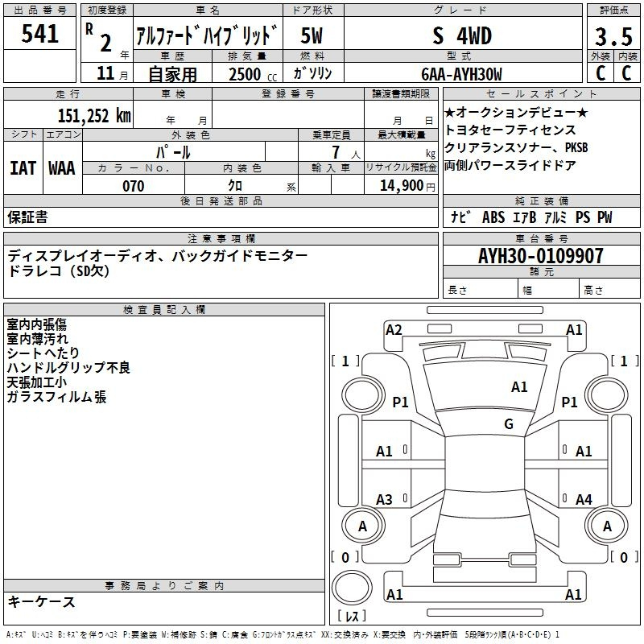
Task: Click the G windshield mark on the car diagram
Action: click(x=509, y=423)
